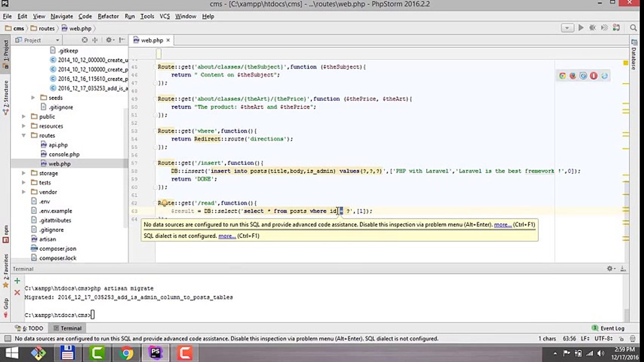Open the Refactor menu
This screenshot has height=362, width=644.
click(x=108, y=16)
